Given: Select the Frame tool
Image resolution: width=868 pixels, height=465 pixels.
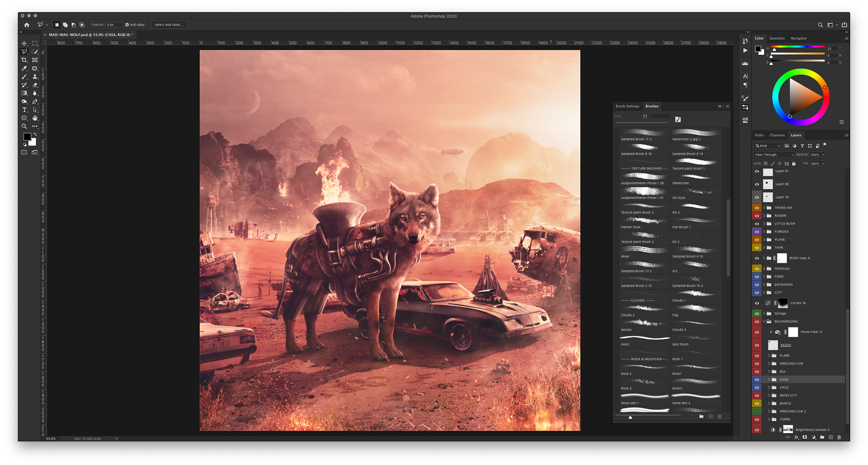Looking at the screenshot, I should pyautogui.click(x=35, y=60).
